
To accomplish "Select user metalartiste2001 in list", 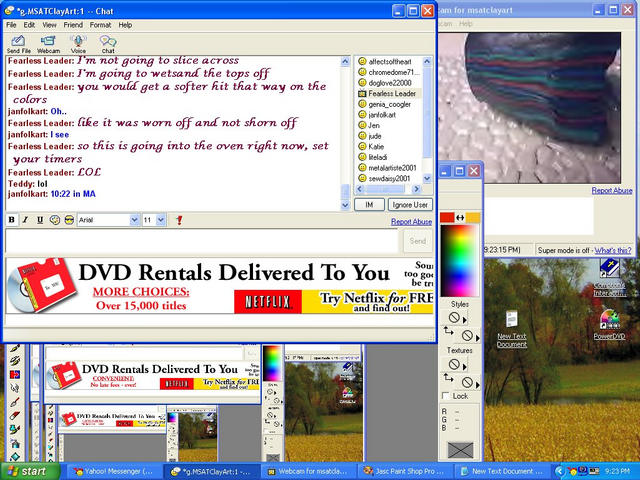I will 389,168.
